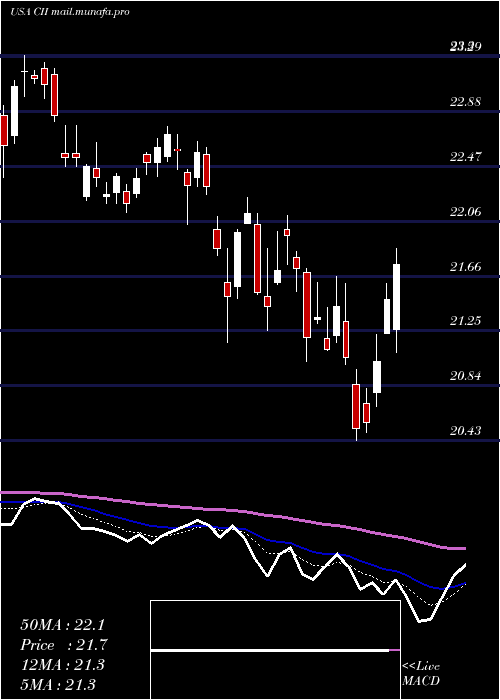Click the lowest red candle near 20.43
This screenshot has width=500, height=700.
click(356, 406)
